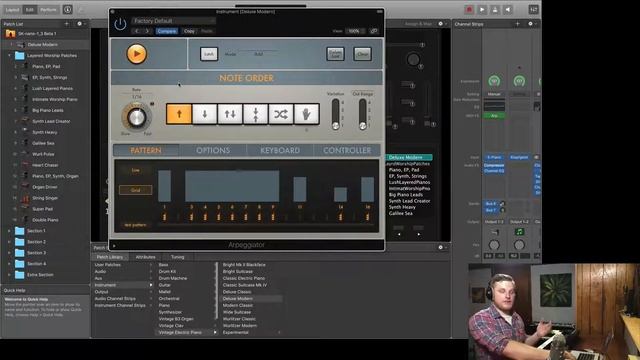The image size is (640, 360).
Task: Select the As Played hand note order
Action: click(306, 114)
